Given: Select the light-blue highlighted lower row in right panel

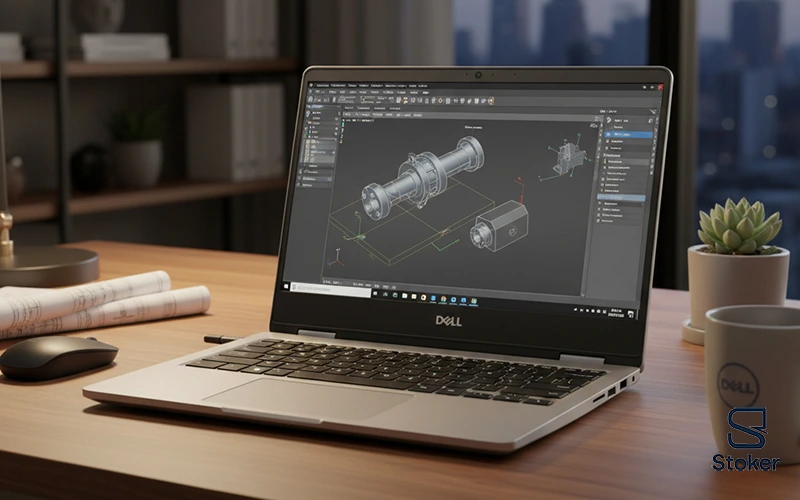Looking at the screenshot, I should coord(622,198).
